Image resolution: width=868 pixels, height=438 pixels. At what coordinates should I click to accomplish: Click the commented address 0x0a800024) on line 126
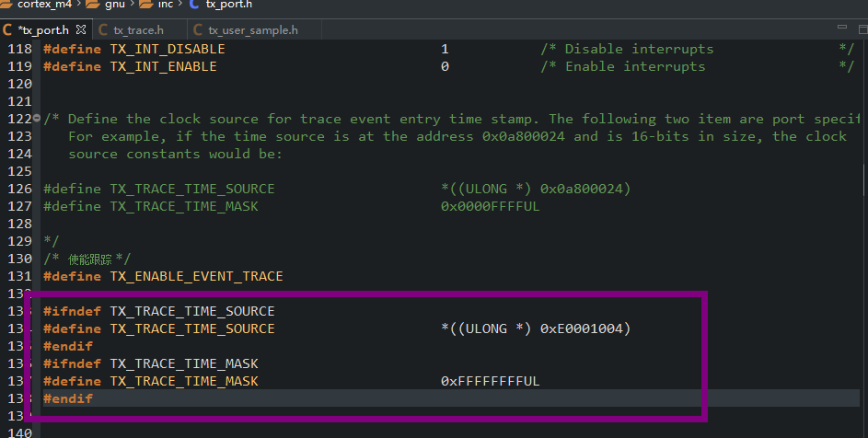click(585, 189)
